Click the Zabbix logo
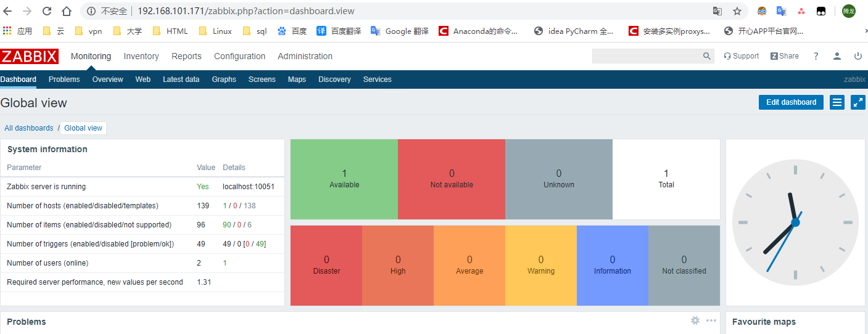868x334 pixels. point(30,56)
